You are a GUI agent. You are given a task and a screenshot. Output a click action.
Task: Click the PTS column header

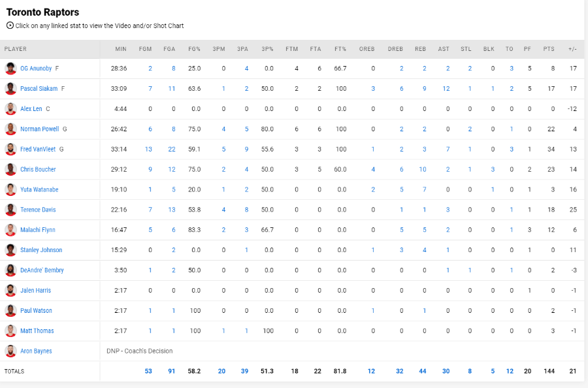pos(549,49)
